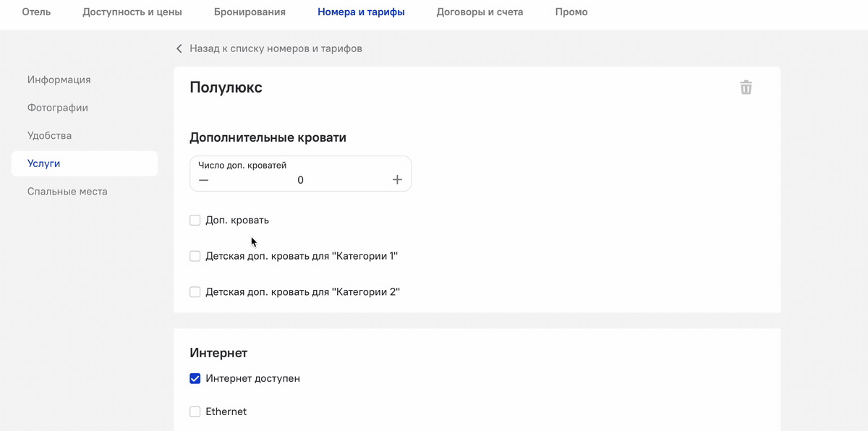Switch to Доступность и цены tab

(132, 12)
